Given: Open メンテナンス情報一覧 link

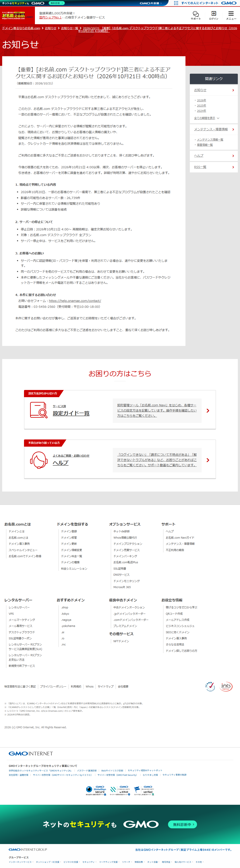Looking at the screenshot, I should coord(210,140).
